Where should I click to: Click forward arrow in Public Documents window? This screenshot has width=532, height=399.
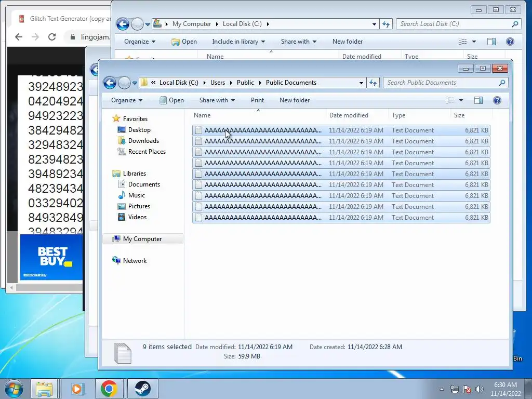[x=124, y=83]
